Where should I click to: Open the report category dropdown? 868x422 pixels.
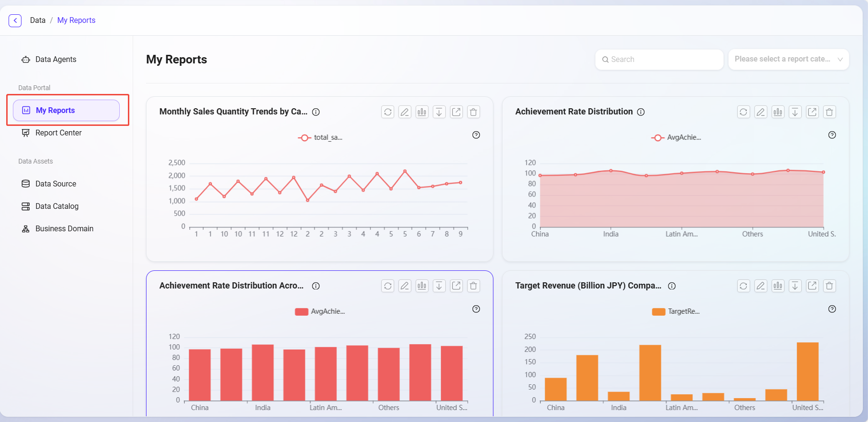tap(788, 60)
